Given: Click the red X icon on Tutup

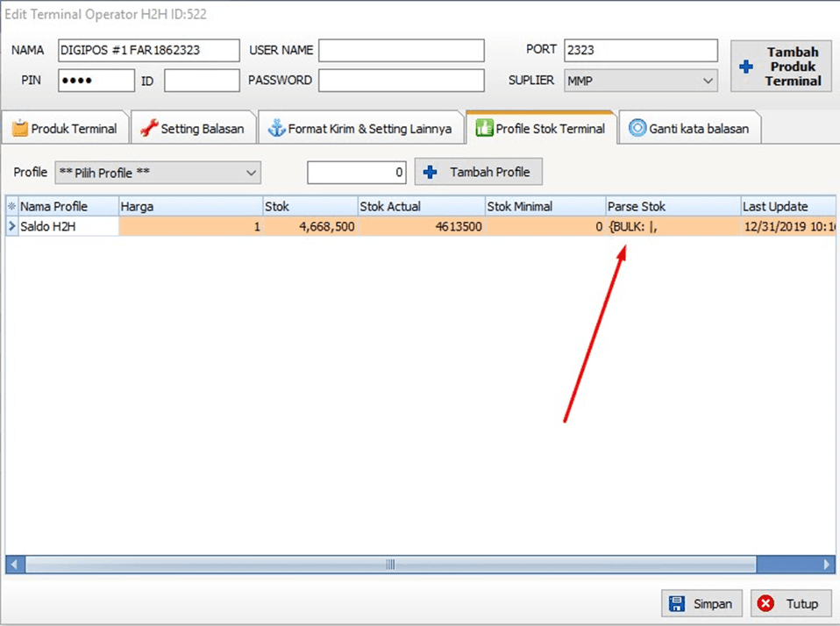Looking at the screenshot, I should tap(766, 604).
